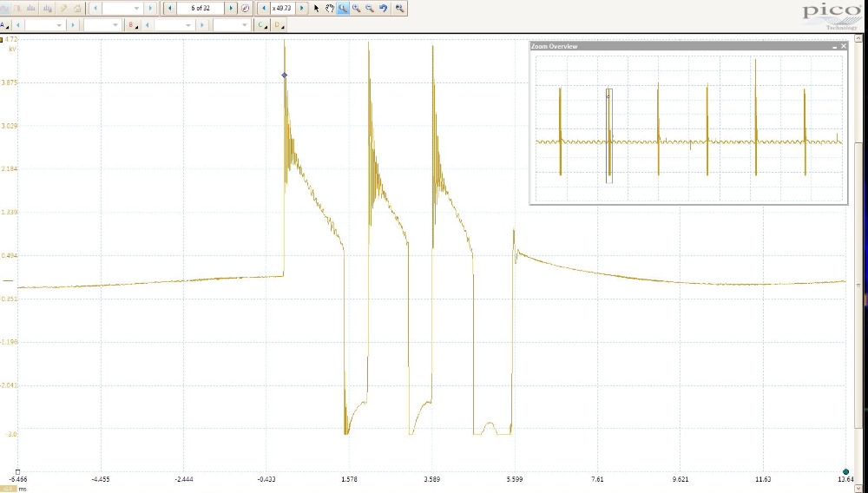
Task: Click the Zoom Overview viewport rectangle
Action: [609, 135]
